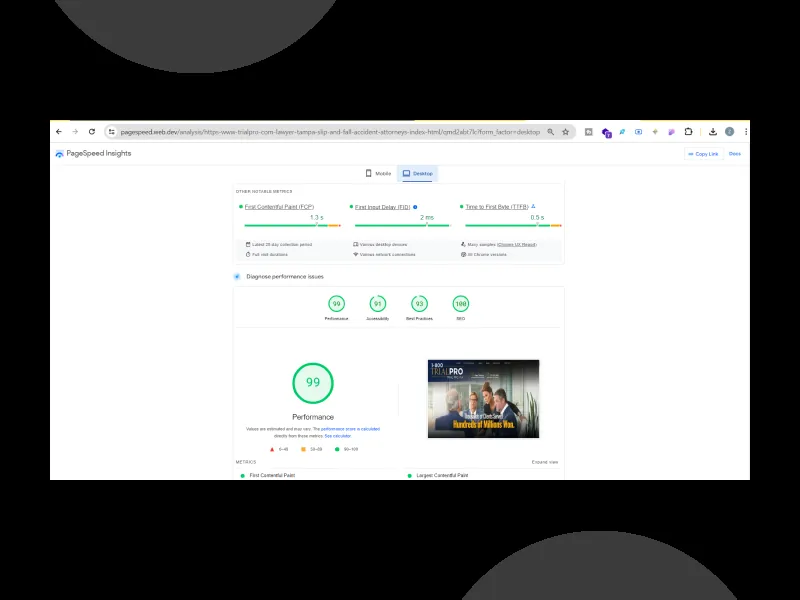The image size is (800, 600).
Task: Jump to Performance via small 99 gauge
Action: click(336, 304)
